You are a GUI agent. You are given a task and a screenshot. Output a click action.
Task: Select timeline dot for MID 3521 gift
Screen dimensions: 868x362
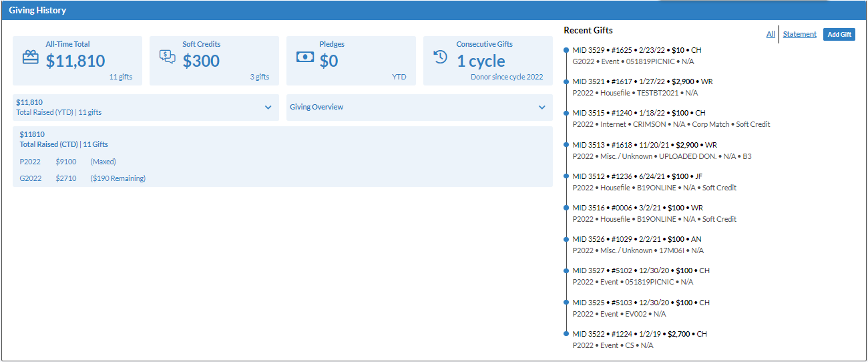(x=566, y=81)
